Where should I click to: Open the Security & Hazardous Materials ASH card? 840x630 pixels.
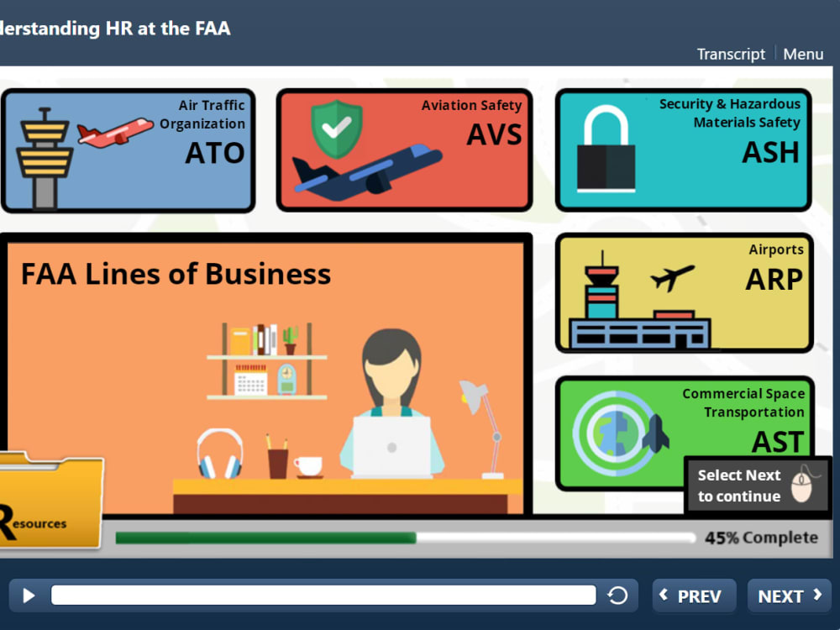point(684,150)
